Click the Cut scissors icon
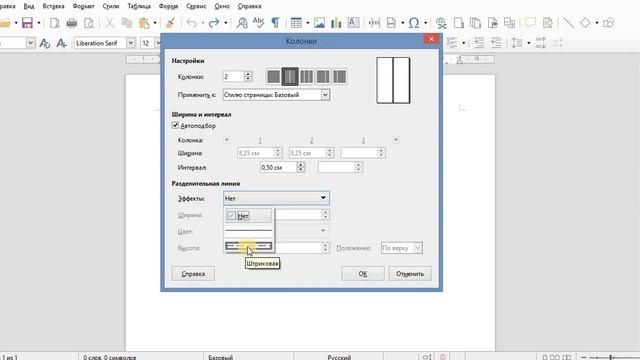 tap(109, 23)
